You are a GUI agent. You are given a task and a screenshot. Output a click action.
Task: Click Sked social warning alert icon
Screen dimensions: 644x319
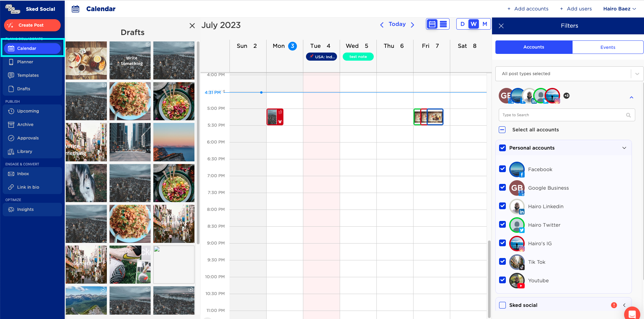coord(614,305)
